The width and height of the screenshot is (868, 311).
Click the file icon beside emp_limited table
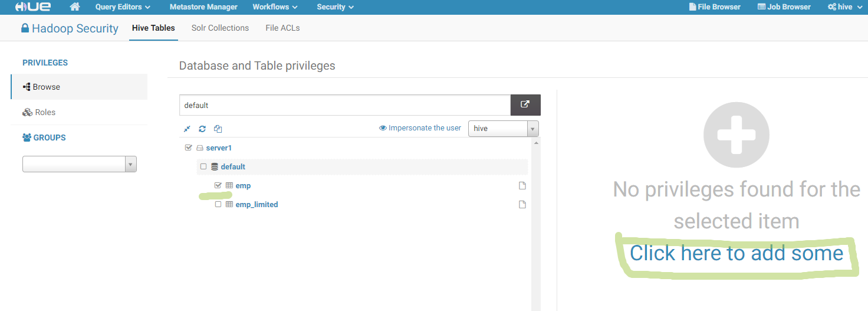click(522, 205)
